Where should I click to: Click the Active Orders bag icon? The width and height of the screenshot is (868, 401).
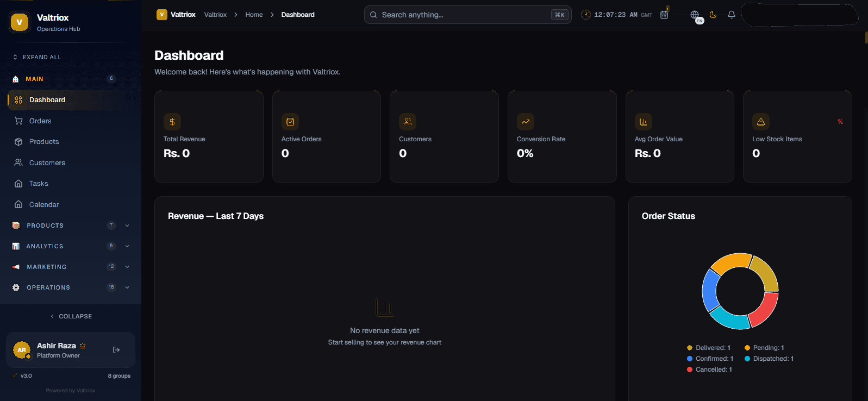click(290, 122)
